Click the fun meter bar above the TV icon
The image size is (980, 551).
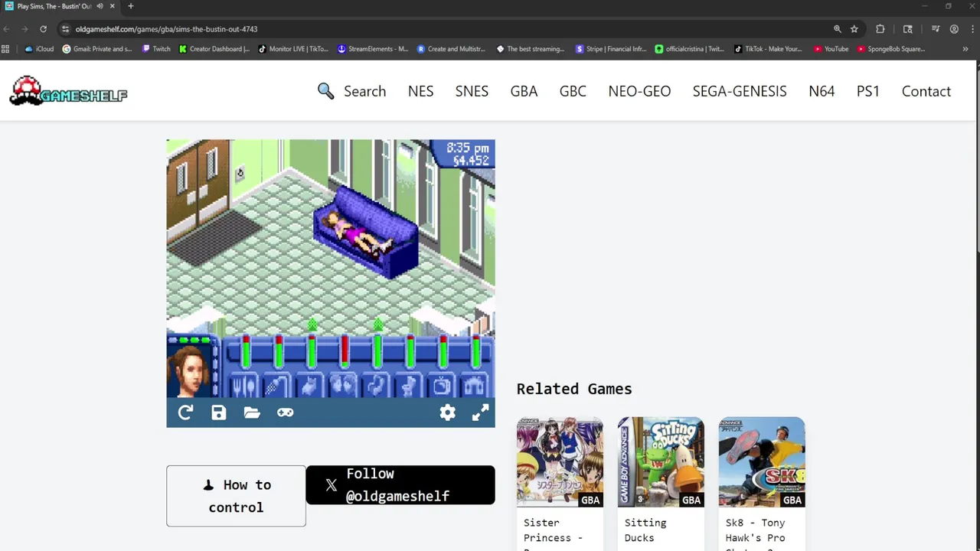point(443,352)
